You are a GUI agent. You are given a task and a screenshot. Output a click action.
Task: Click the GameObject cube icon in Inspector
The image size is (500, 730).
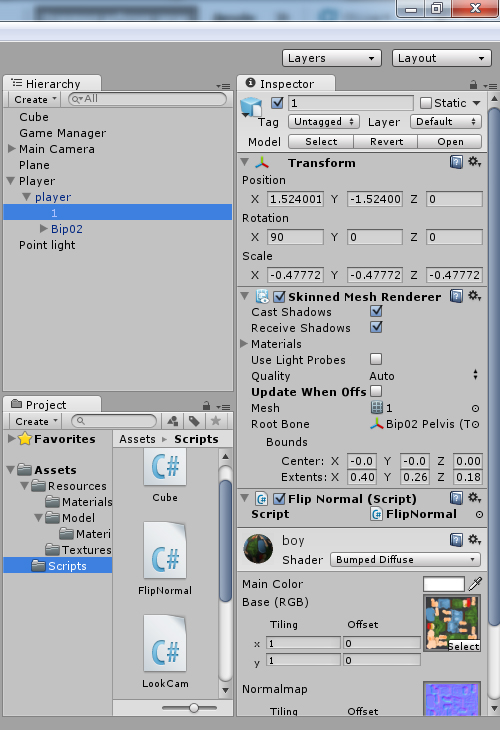point(251,107)
